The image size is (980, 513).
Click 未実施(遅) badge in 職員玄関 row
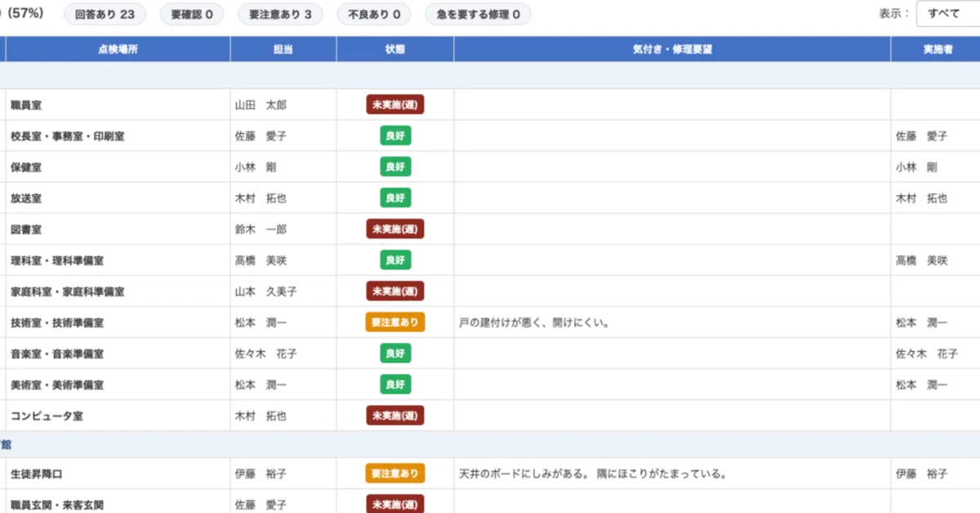click(395, 504)
